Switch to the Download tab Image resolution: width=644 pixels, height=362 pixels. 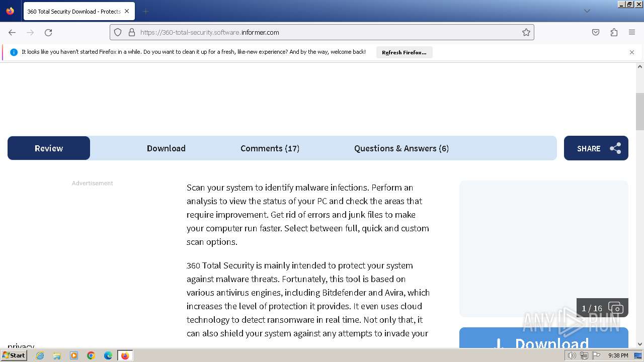click(x=166, y=148)
